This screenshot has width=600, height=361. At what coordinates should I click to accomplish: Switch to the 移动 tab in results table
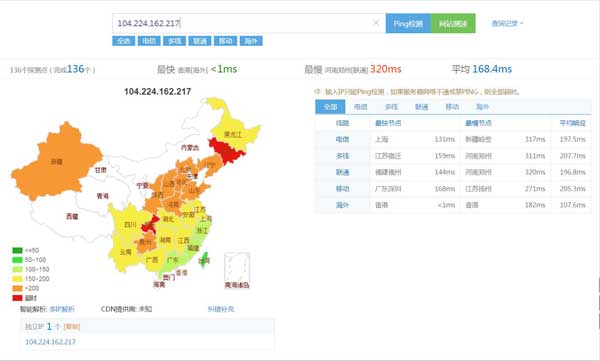(452, 107)
